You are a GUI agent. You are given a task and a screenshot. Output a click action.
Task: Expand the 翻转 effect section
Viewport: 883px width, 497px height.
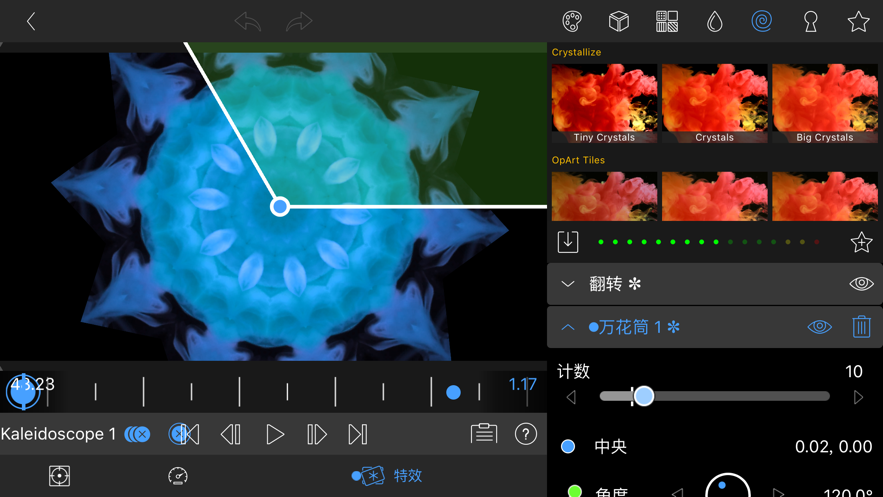pyautogui.click(x=568, y=284)
